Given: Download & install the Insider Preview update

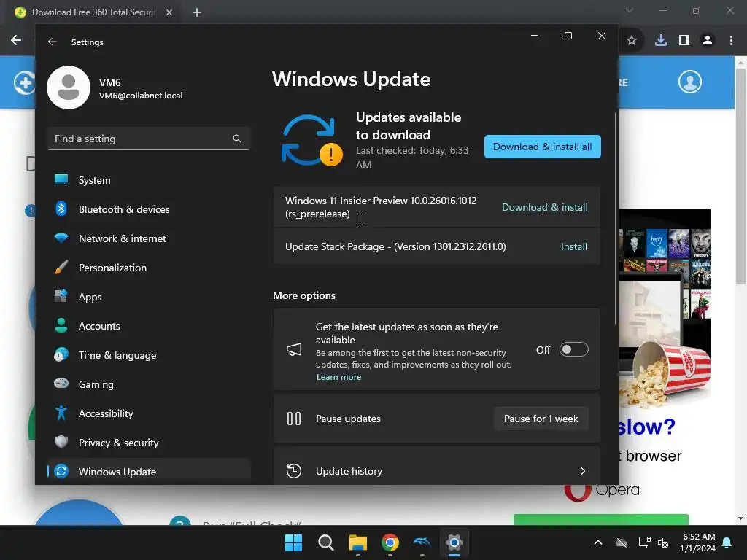Looking at the screenshot, I should pyautogui.click(x=544, y=207).
